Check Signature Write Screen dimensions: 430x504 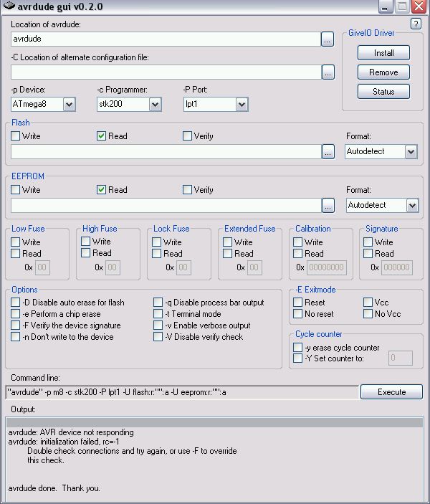368,242
